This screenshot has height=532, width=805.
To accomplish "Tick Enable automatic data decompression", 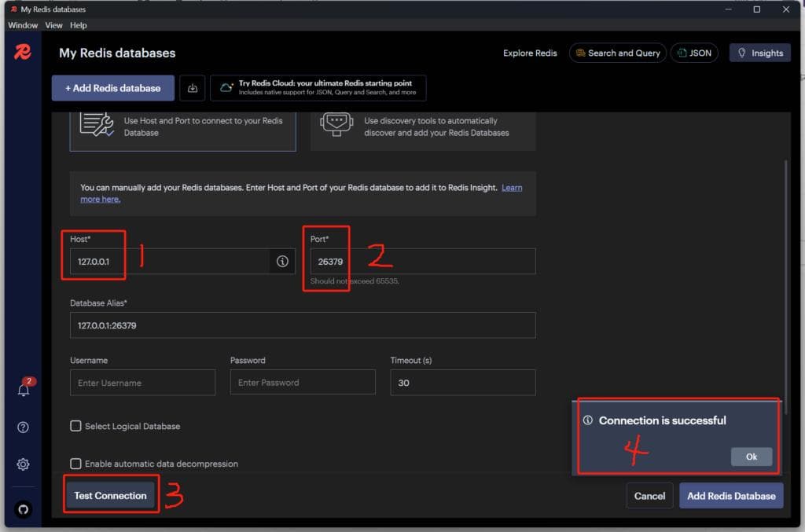I will (75, 464).
